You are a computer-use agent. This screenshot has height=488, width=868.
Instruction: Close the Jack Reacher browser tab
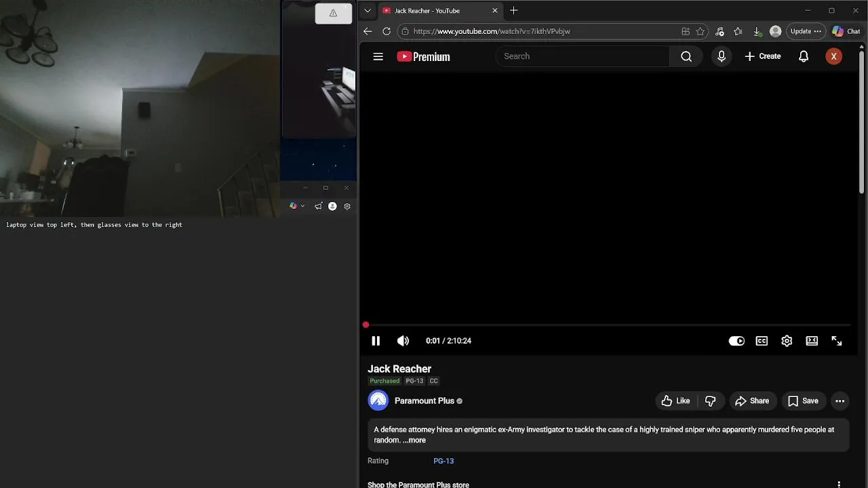click(x=495, y=11)
